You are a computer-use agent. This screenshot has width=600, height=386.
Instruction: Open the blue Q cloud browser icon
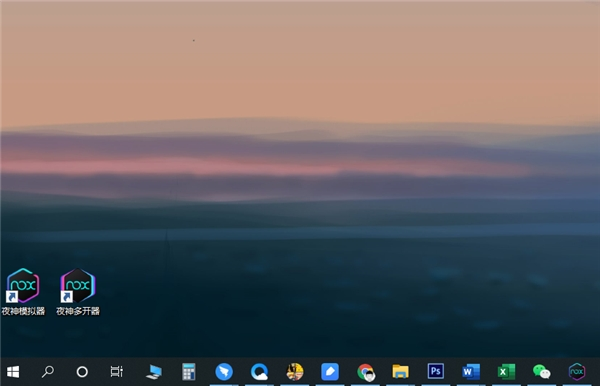[259, 371]
